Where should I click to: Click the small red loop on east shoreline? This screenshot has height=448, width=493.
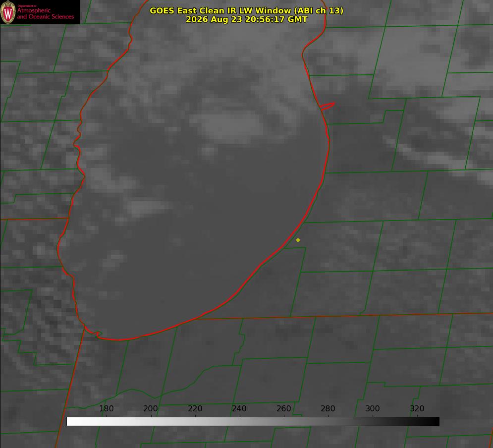click(x=327, y=106)
